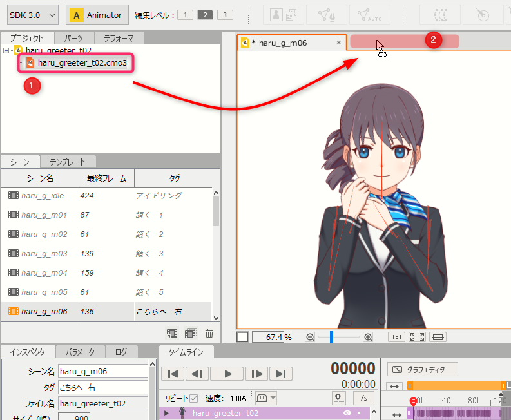Click the zoom in magnifier icon
The height and width of the screenshot is (420, 511).
(x=368, y=337)
